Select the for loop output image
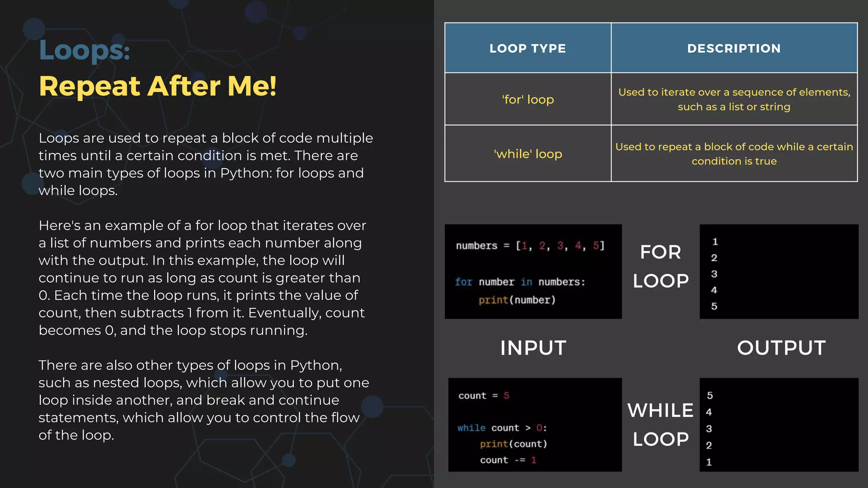 coord(779,272)
